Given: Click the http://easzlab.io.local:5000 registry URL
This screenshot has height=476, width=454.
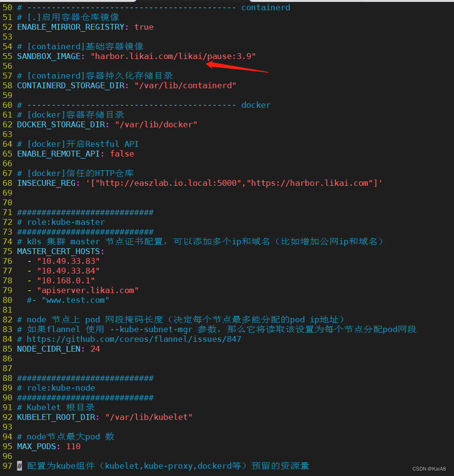Looking at the screenshot, I should [x=168, y=183].
